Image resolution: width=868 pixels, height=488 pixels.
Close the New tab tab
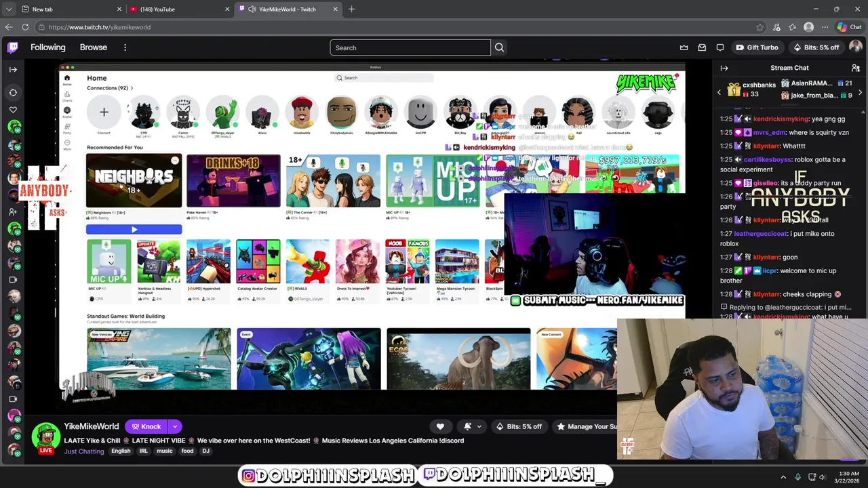pyautogui.click(x=119, y=9)
